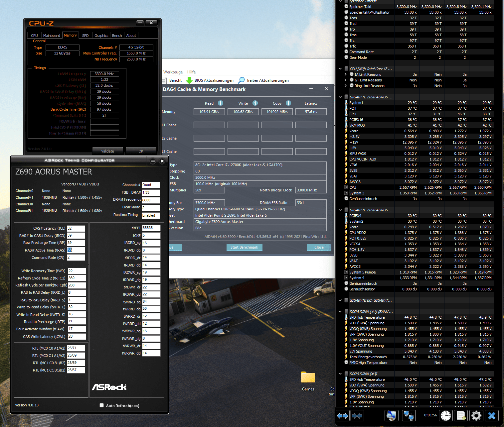Click Close button in AIDA64 benchmark
504x427 pixels.
pyautogui.click(x=319, y=247)
